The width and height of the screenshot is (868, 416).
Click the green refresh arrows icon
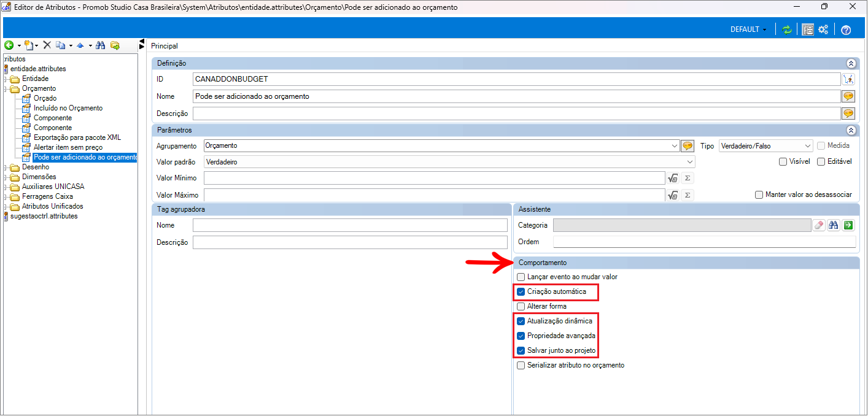click(786, 29)
